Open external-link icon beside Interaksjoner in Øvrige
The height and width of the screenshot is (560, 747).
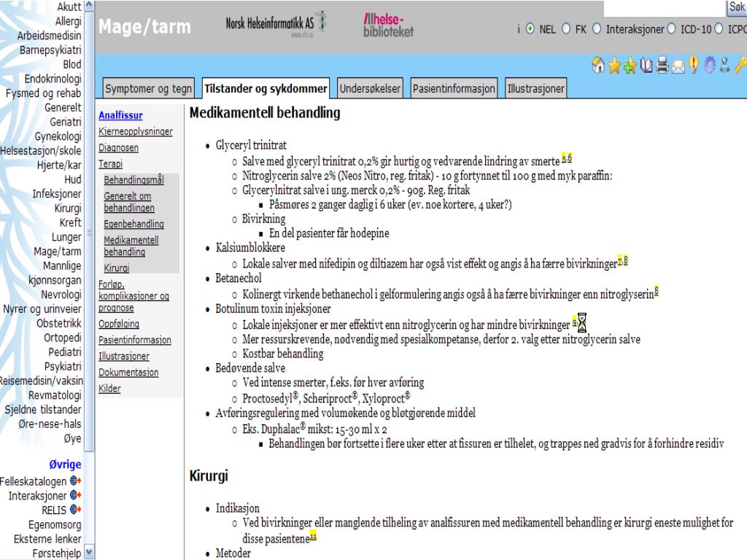tap(75, 495)
